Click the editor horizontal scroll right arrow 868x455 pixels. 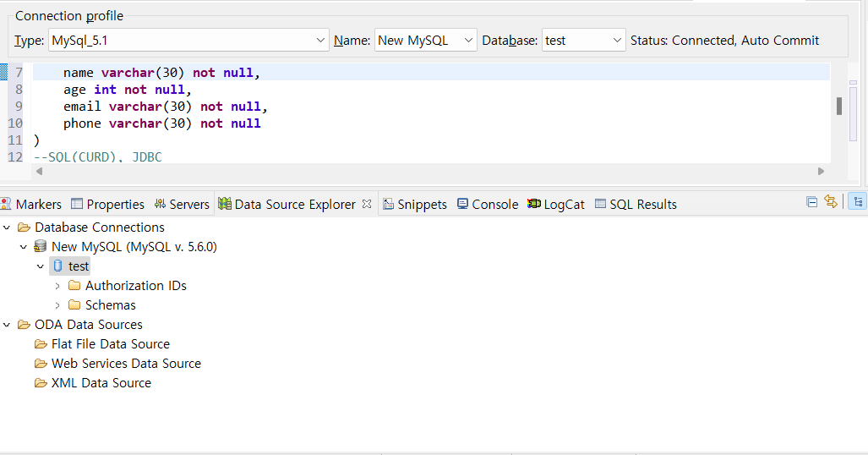pyautogui.click(x=821, y=171)
